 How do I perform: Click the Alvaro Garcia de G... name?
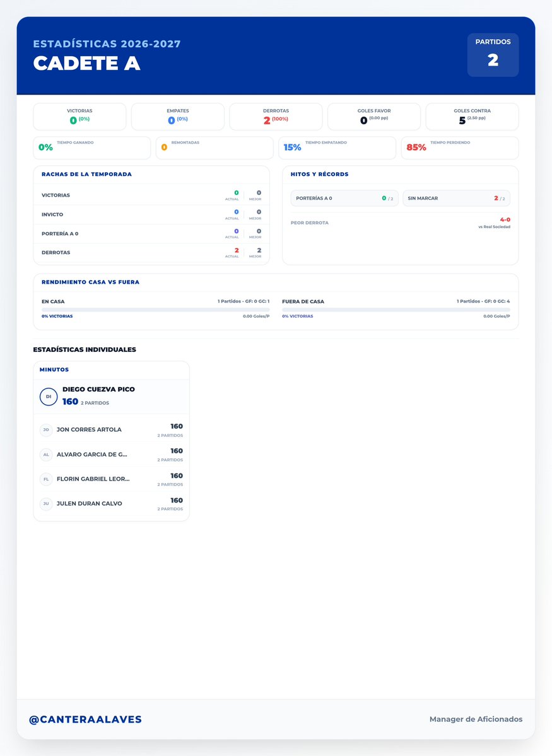(91, 454)
